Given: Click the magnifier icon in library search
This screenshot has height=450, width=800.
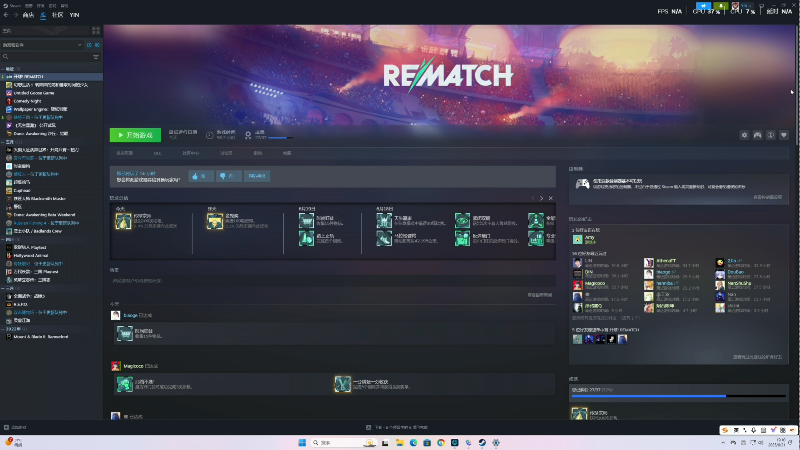Looking at the screenshot, I should click(x=6, y=57).
